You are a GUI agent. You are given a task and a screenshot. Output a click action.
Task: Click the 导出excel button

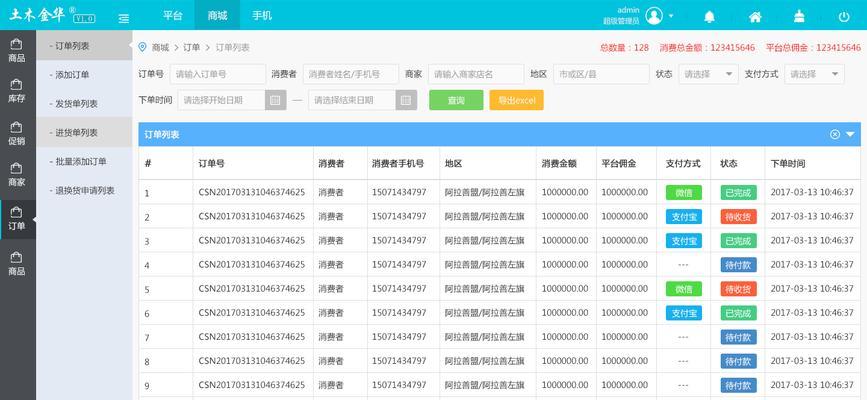pos(516,100)
